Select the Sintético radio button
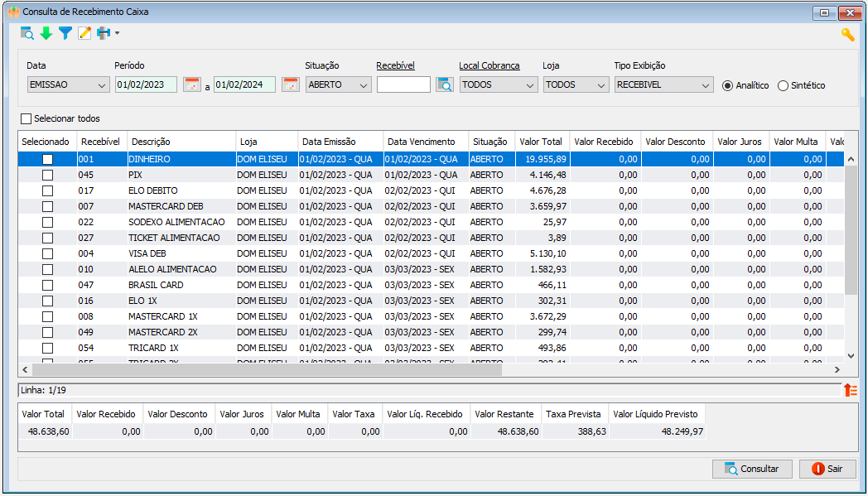 [x=783, y=85]
